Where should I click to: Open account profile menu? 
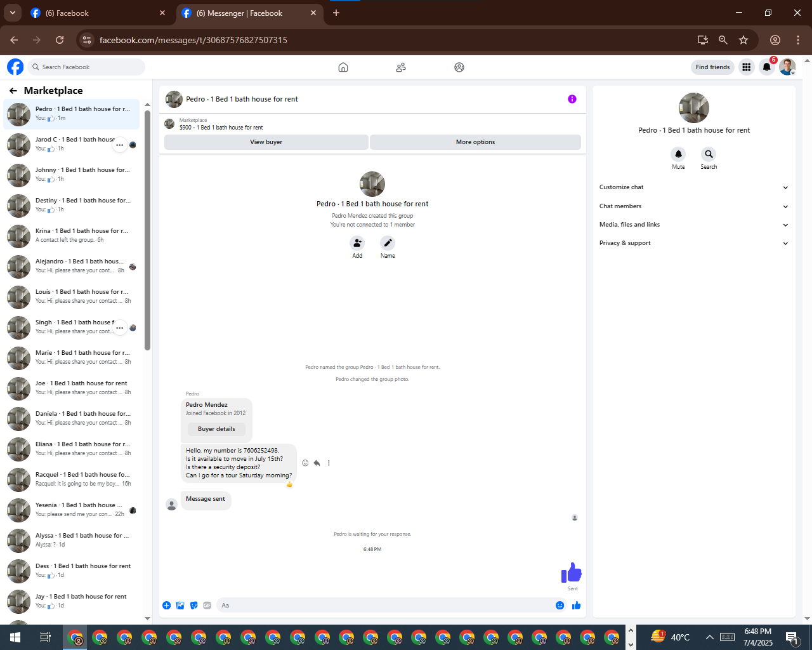pyautogui.click(x=787, y=67)
